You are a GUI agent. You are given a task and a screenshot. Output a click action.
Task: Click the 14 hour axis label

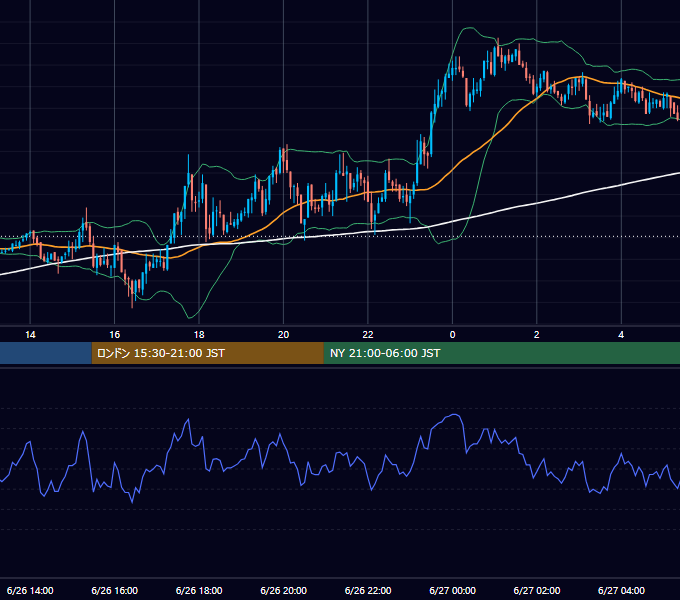point(30,335)
